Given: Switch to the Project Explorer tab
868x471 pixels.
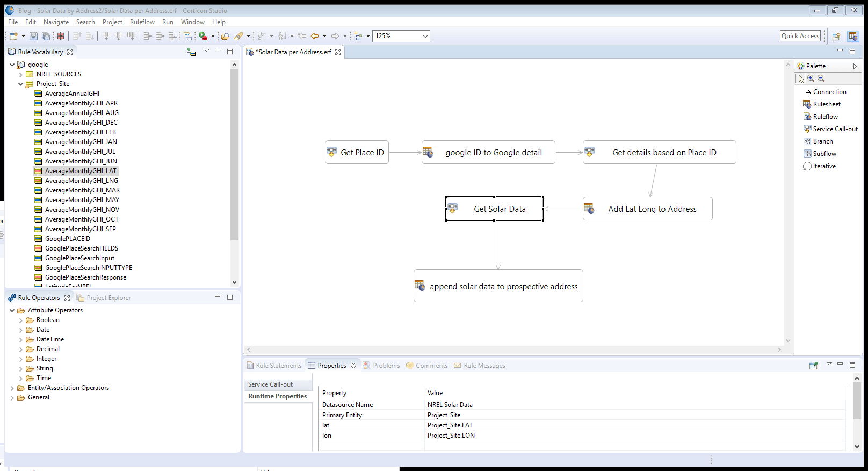Looking at the screenshot, I should 108,298.
